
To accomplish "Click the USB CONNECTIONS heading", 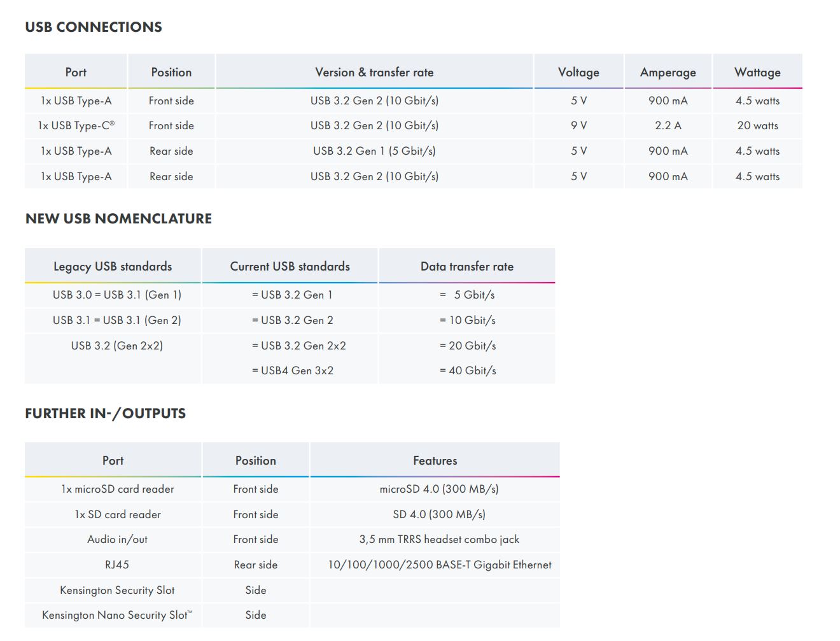I will [94, 27].
